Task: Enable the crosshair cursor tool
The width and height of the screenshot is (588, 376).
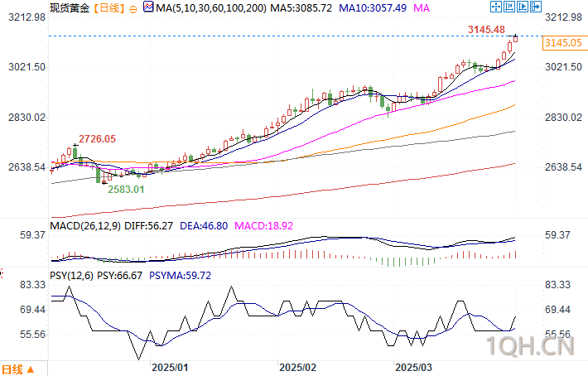Action: (496, 7)
